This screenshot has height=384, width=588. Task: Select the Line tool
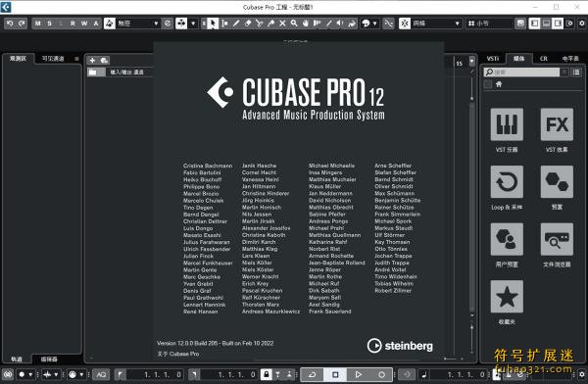[x=329, y=24]
